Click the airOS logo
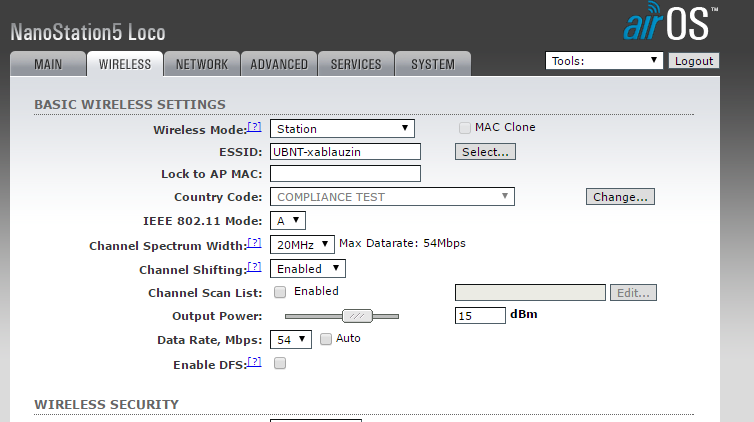Viewport: 754px width, 422px height. [x=670, y=21]
